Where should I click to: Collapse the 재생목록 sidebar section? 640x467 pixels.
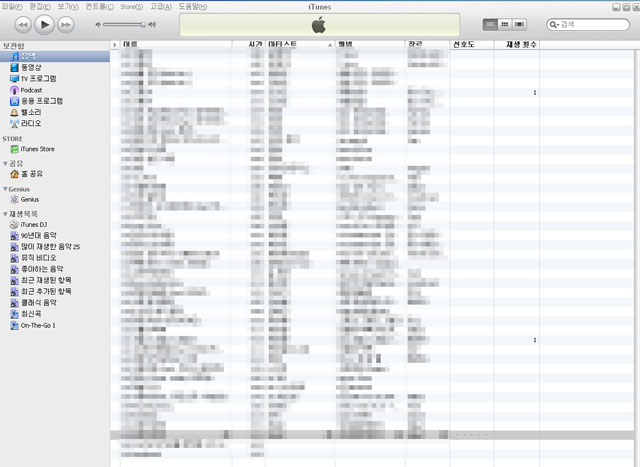point(5,214)
